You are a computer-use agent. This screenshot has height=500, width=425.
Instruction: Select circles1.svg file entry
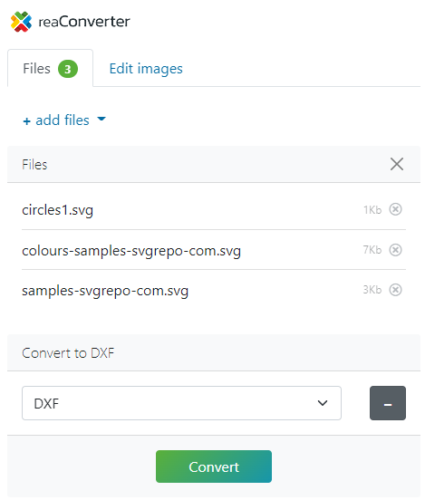click(214, 210)
